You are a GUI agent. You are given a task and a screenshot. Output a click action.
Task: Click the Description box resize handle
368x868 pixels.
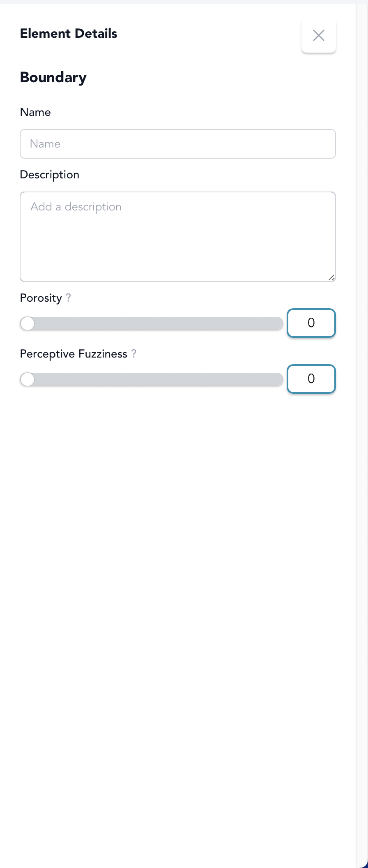pos(332,278)
